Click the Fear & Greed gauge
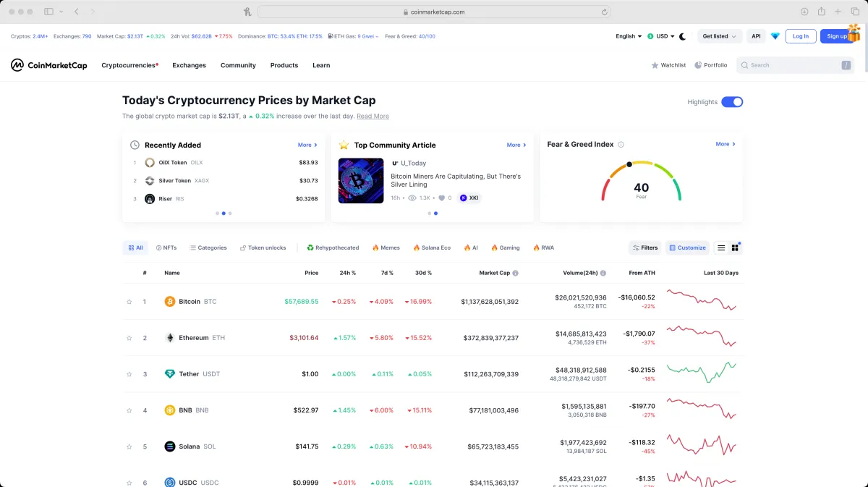The image size is (868, 487). pyautogui.click(x=642, y=181)
